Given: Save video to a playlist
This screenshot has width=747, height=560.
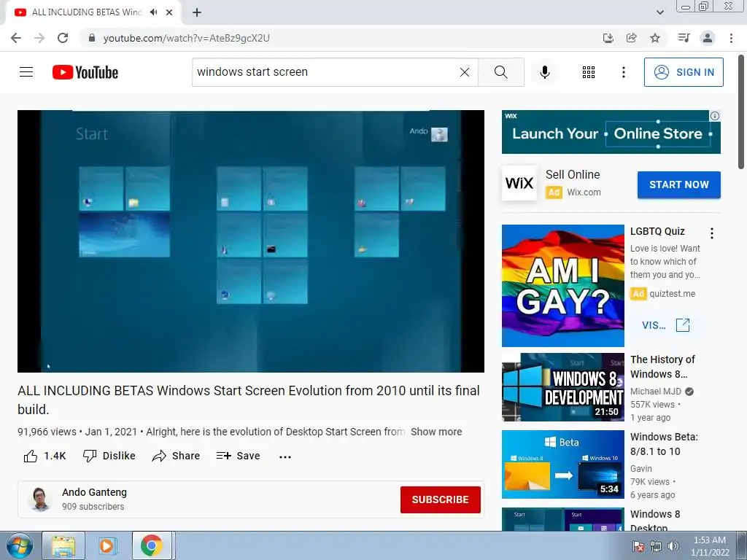Looking at the screenshot, I should [239, 456].
